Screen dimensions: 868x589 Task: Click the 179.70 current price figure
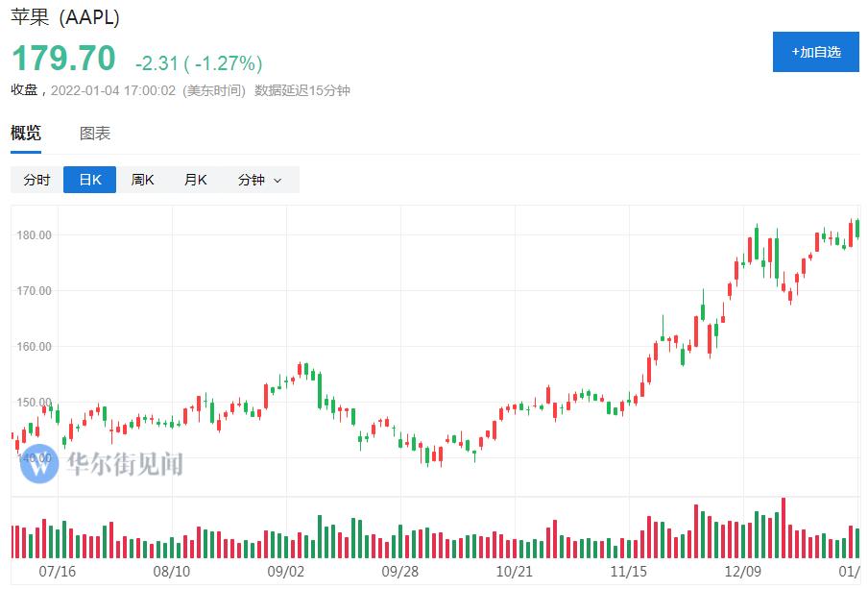click(63, 59)
